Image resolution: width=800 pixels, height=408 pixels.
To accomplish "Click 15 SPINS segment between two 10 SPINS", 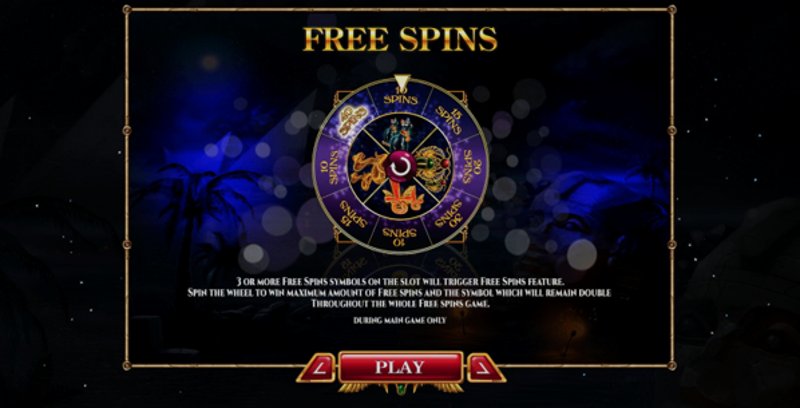I will pos(353,214).
